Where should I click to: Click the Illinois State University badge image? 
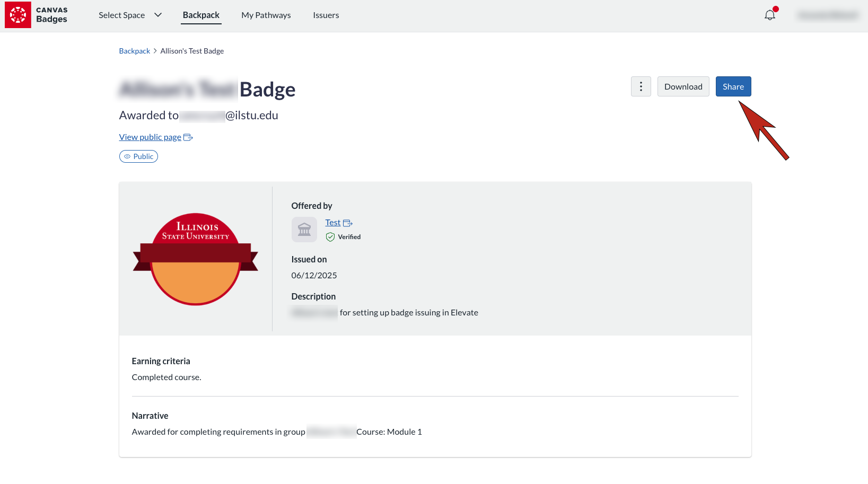tap(195, 259)
